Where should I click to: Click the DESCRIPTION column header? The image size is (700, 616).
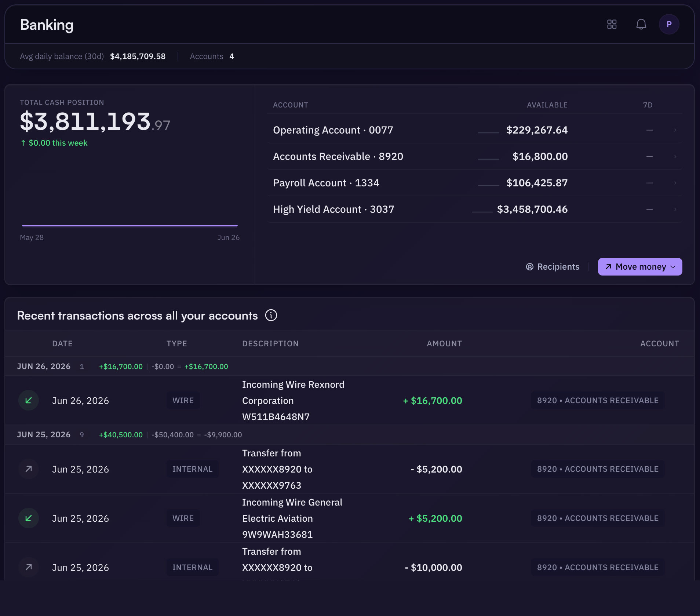tap(270, 343)
